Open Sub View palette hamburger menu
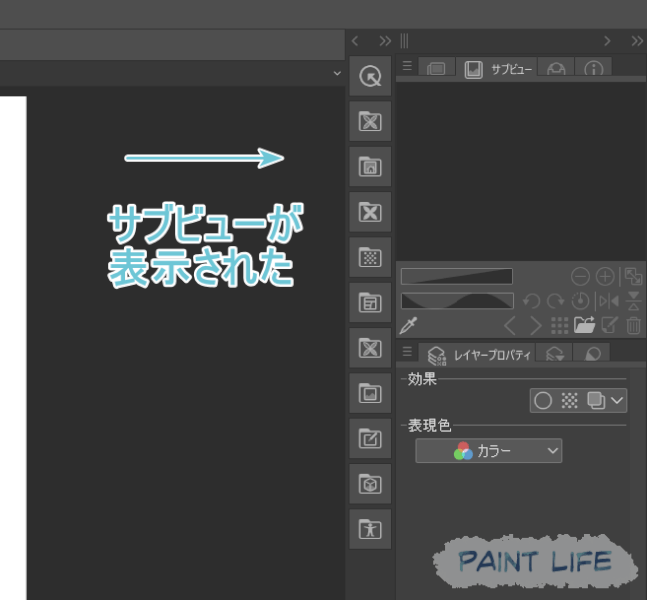 click(x=407, y=66)
